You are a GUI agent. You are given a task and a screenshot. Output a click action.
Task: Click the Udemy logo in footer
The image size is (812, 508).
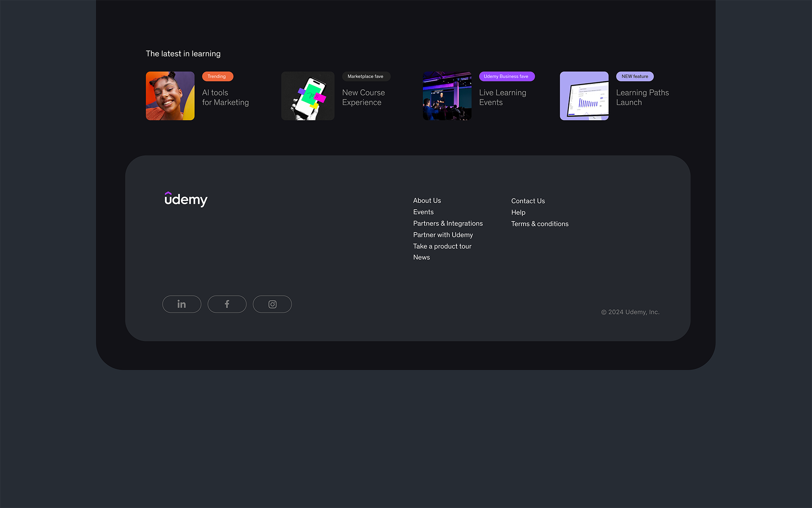pyautogui.click(x=186, y=199)
